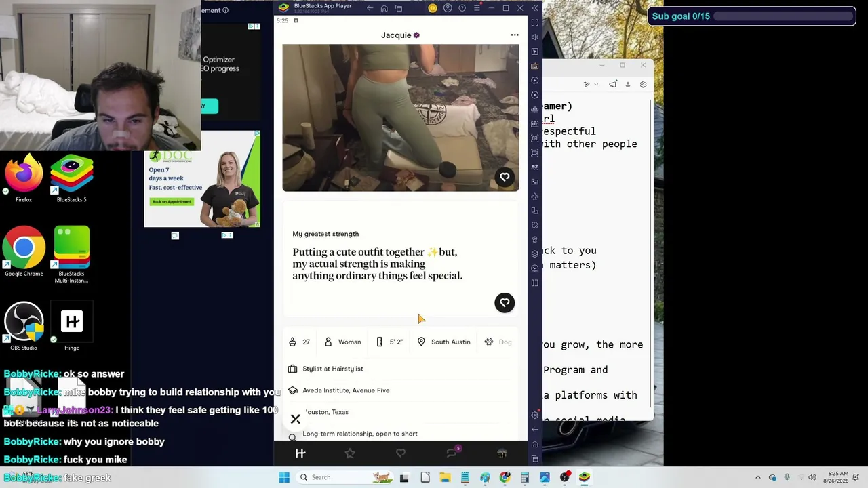Click the Android back arrow in BlueStacks sidebar
The image size is (868, 488).
(535, 430)
